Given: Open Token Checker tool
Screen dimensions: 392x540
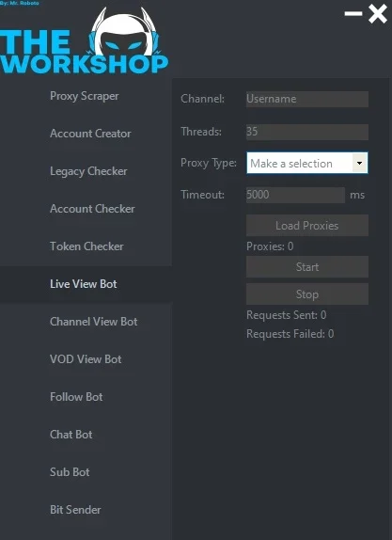Looking at the screenshot, I should tap(86, 246).
